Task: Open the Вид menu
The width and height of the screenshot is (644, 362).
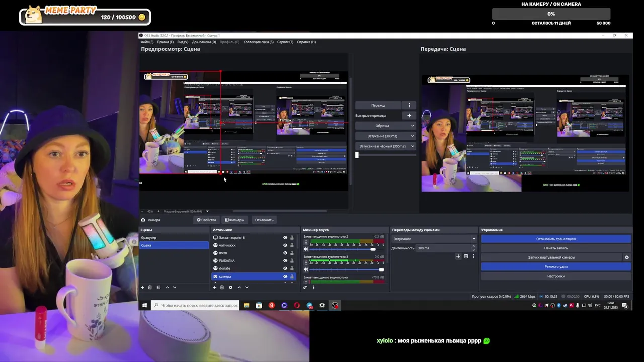Action: point(183,42)
